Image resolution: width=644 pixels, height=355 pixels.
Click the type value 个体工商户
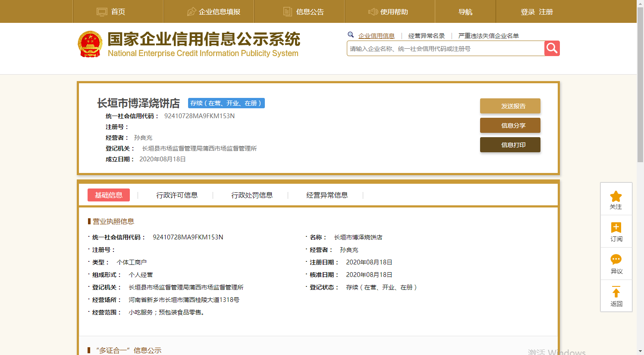coord(132,262)
